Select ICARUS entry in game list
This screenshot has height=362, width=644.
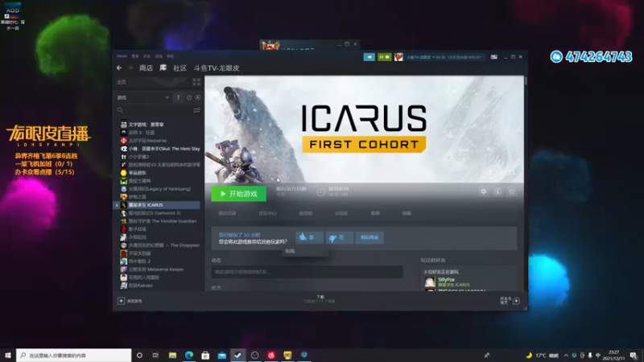point(157,205)
